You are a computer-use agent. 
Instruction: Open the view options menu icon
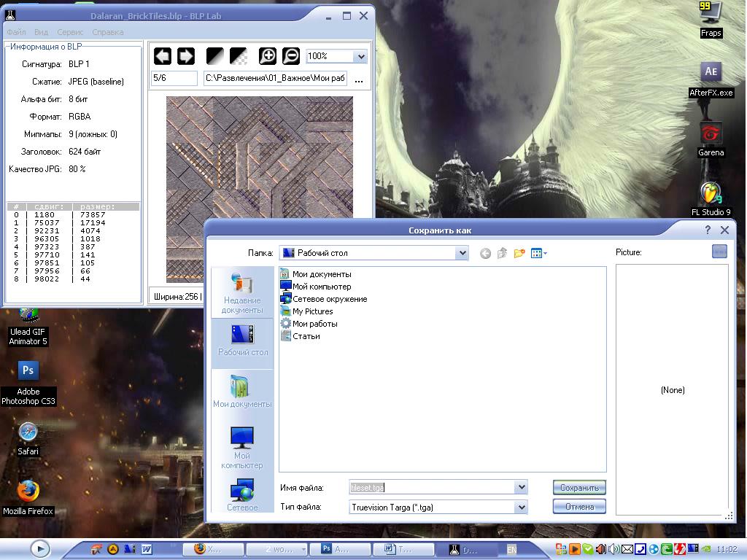[539, 253]
